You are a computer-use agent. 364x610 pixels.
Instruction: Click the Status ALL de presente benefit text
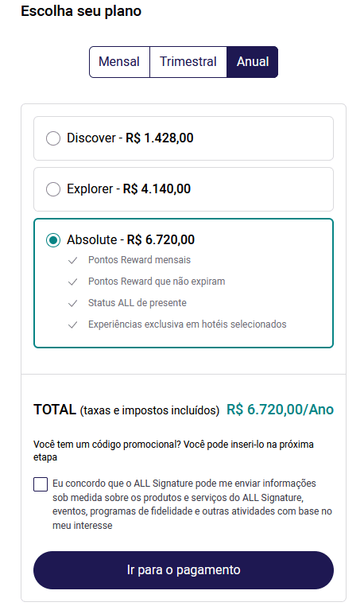(x=137, y=303)
